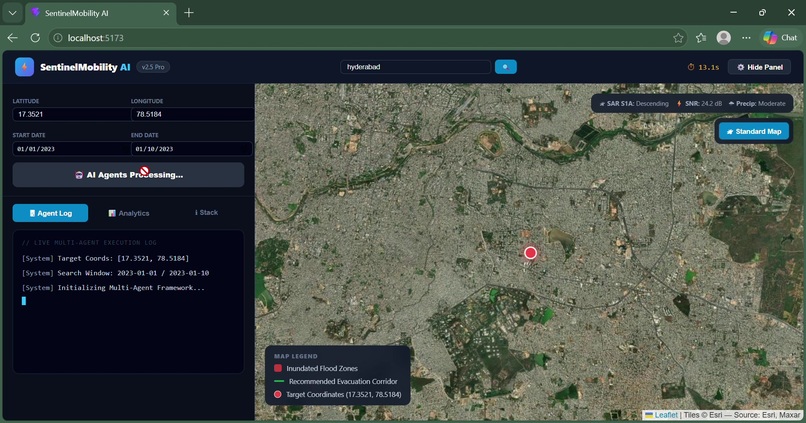Open browser settings and more menu
The image size is (806, 423).
click(x=746, y=38)
